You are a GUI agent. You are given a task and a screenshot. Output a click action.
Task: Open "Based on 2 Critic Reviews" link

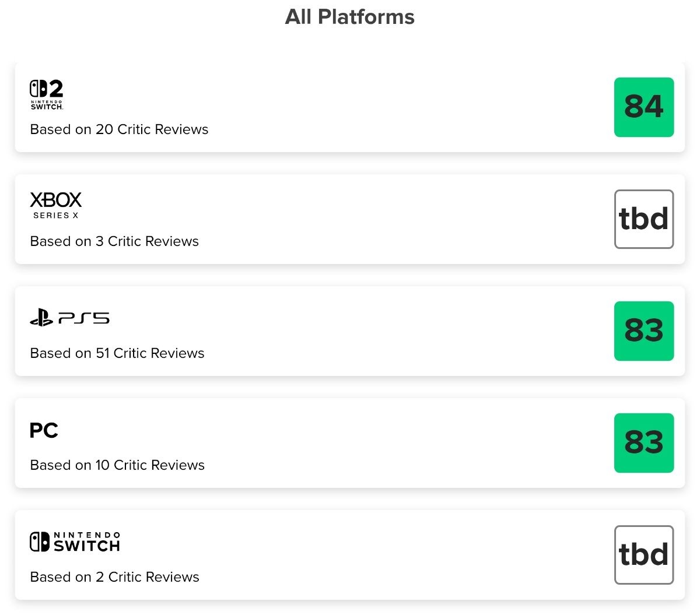pyautogui.click(x=114, y=577)
